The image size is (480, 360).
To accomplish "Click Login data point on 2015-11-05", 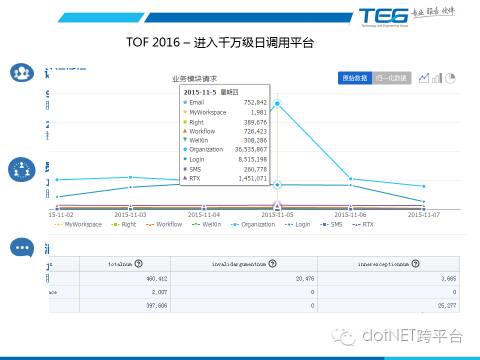I will [277, 185].
